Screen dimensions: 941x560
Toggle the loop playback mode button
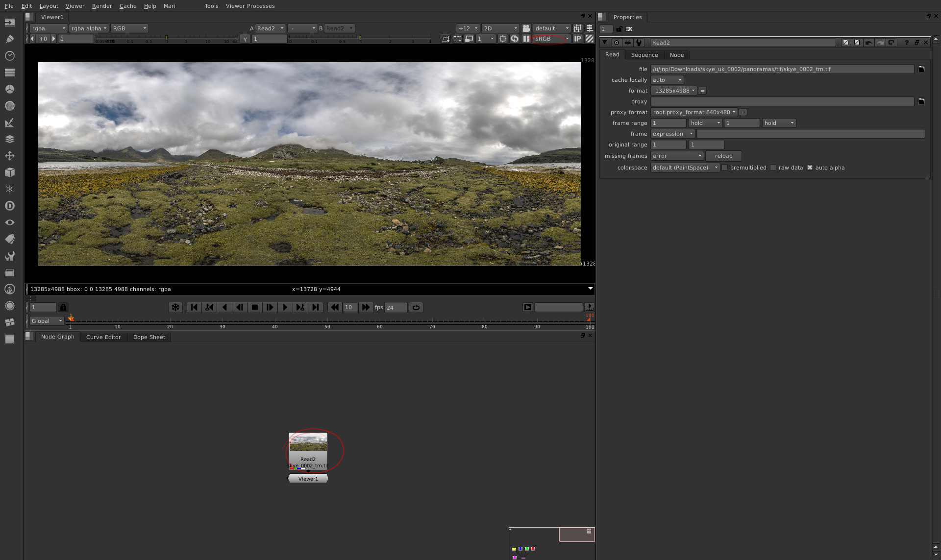[416, 307]
